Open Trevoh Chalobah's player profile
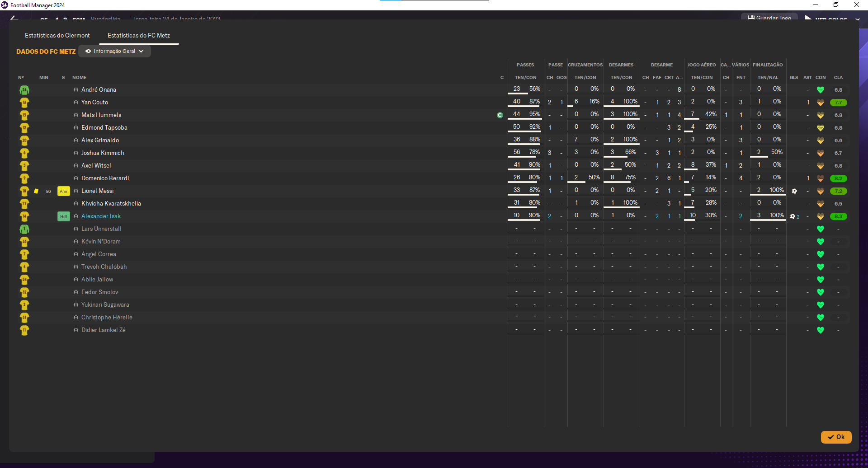868x468 pixels. pyautogui.click(x=104, y=267)
